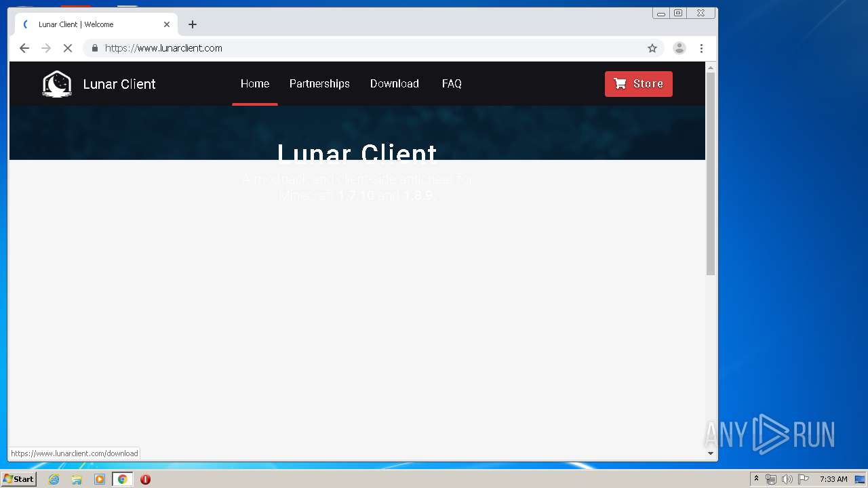The width and height of the screenshot is (868, 488).
Task: Open the Chrome profile avatar
Action: [x=679, y=48]
